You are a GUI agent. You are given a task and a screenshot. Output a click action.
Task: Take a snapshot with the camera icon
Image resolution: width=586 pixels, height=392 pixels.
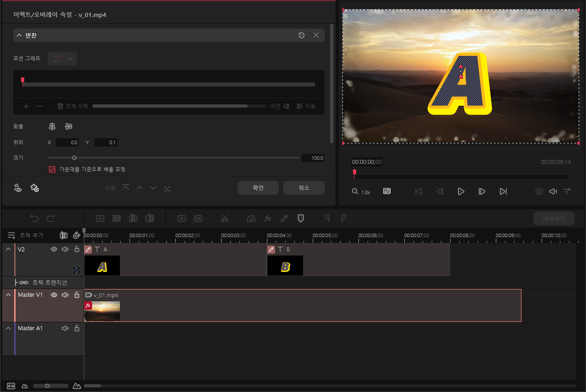(539, 191)
